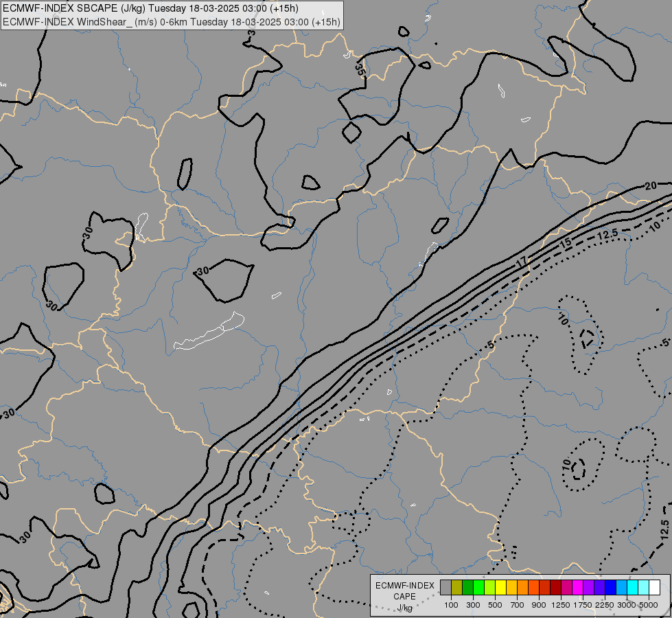Click the "17" contour label

[x=522, y=262]
